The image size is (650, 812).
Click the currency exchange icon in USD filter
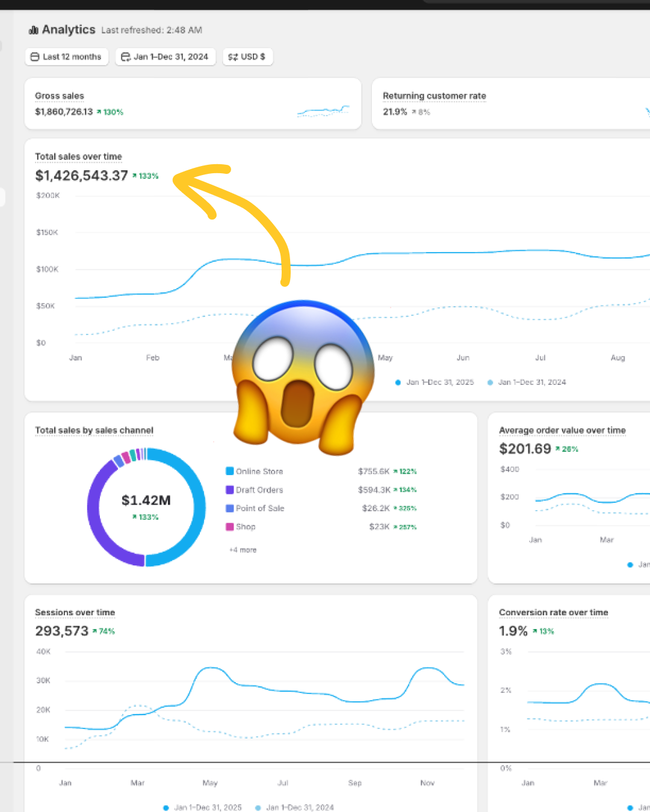tap(233, 57)
